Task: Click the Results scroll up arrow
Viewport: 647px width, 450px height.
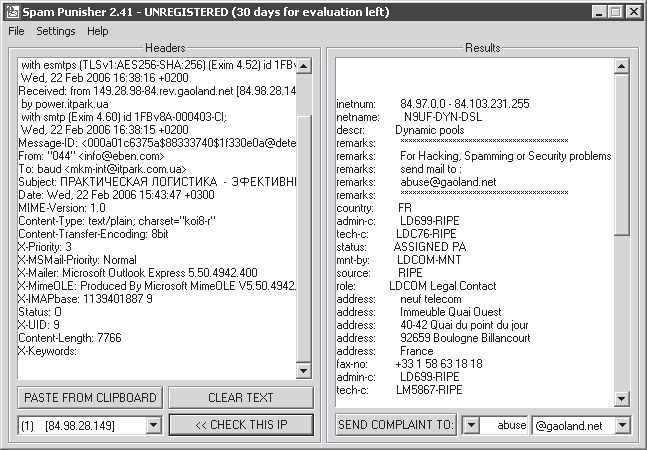Action: 621,66
